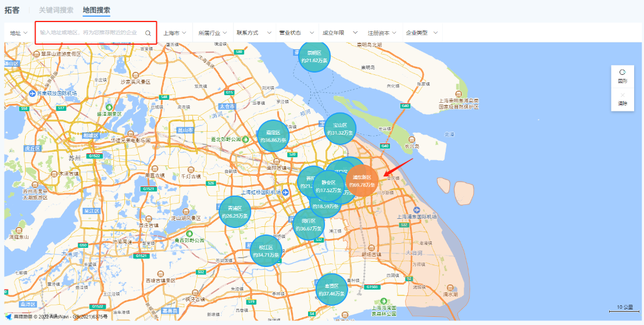This screenshot has width=644, height=325.
Task: Select the 静安区 cluster bubble
Action: coord(328,186)
